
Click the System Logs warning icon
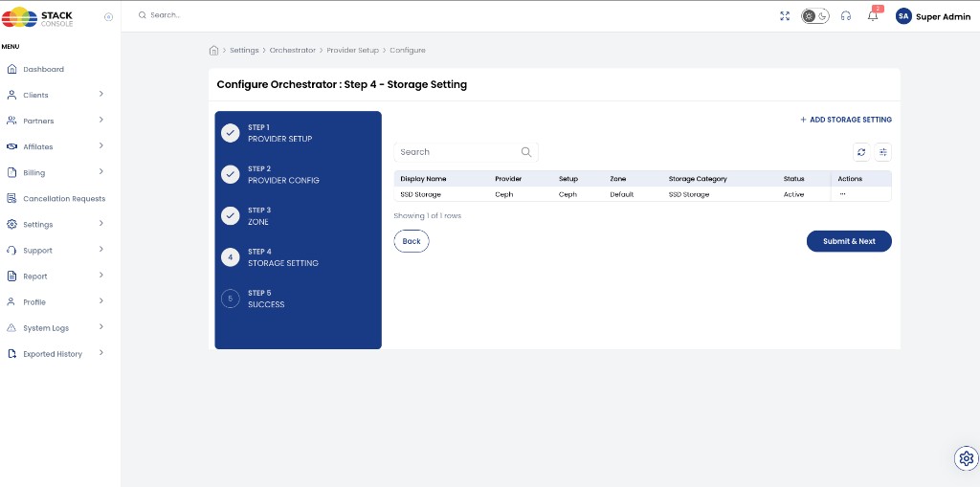pyautogui.click(x=11, y=328)
